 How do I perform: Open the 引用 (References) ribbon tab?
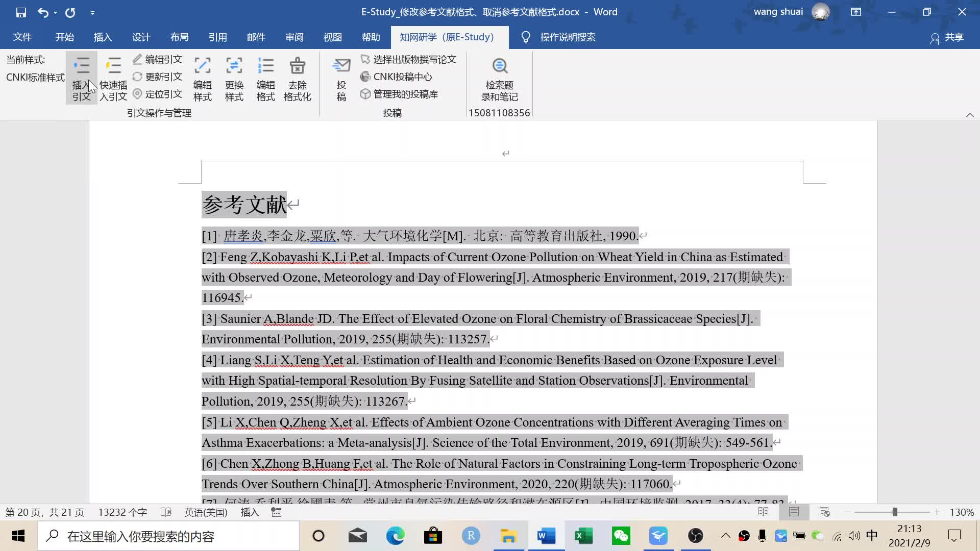(x=217, y=37)
